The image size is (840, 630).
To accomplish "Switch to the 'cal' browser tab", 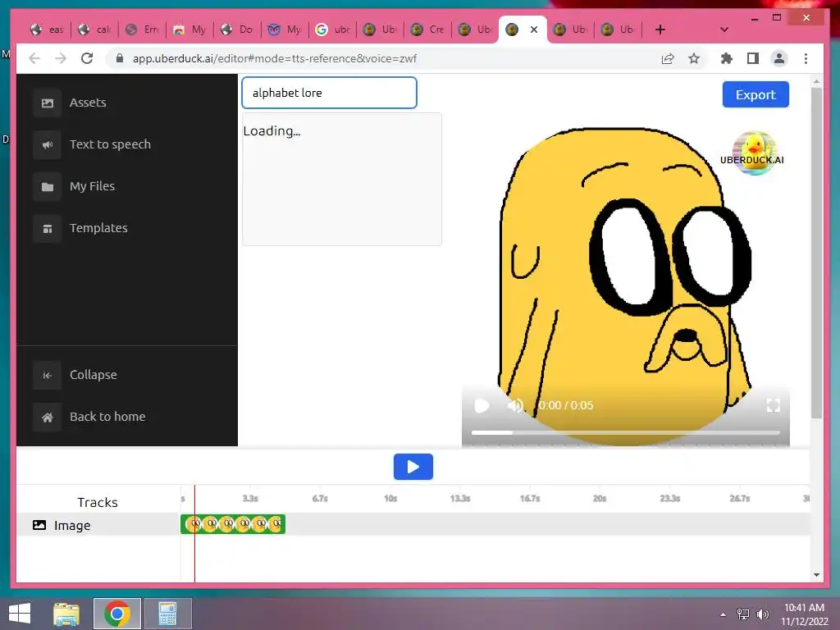I will point(95,30).
